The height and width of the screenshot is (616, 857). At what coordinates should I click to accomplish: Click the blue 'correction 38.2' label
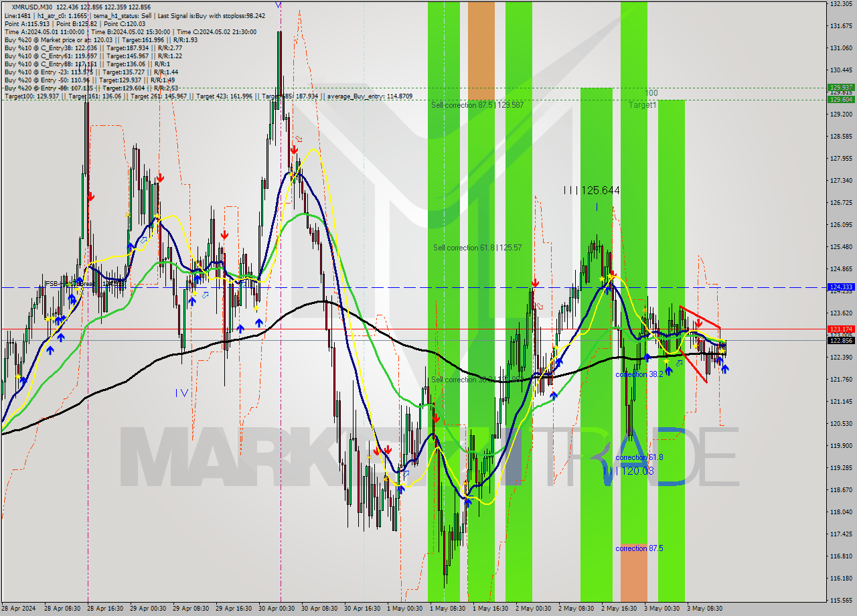[639, 374]
